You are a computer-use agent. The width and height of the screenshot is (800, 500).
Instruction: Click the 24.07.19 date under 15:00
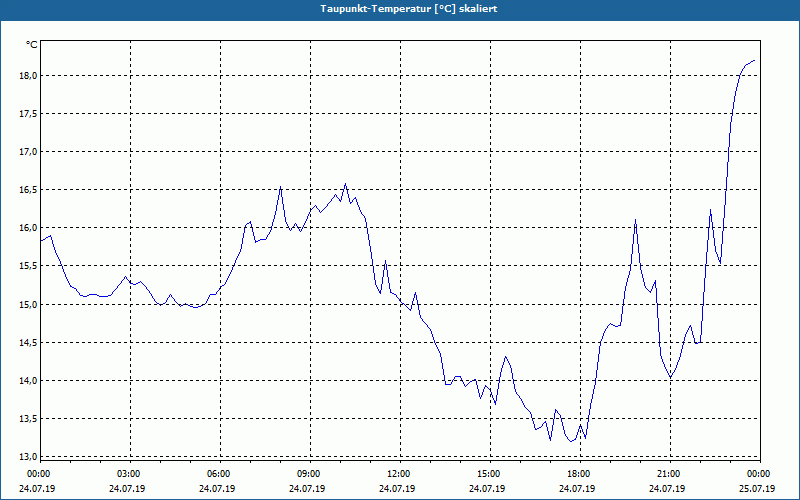tap(487, 488)
